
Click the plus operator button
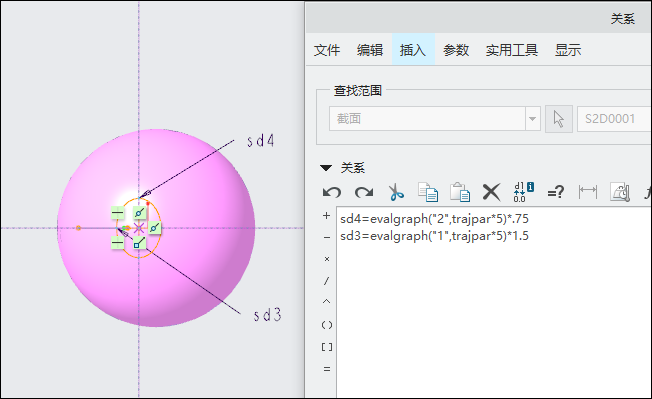point(326,216)
